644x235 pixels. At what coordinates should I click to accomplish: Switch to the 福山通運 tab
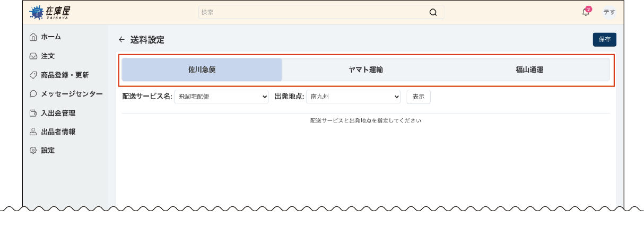[x=529, y=69]
